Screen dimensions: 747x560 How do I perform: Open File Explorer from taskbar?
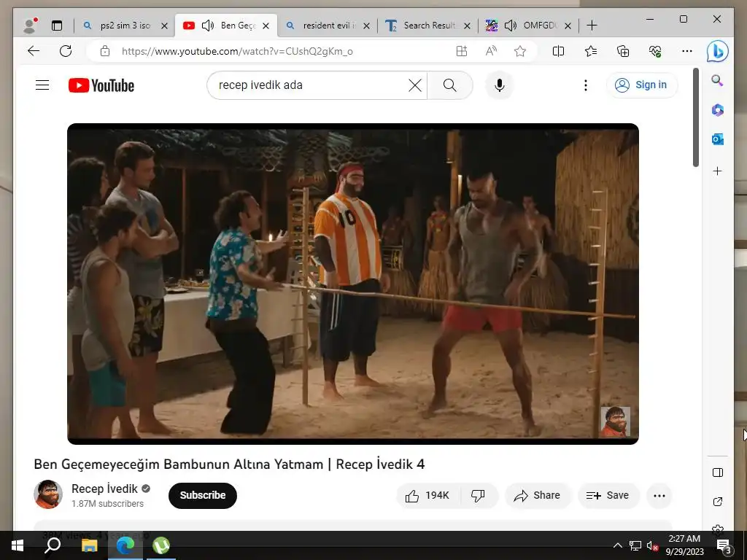pos(89,545)
